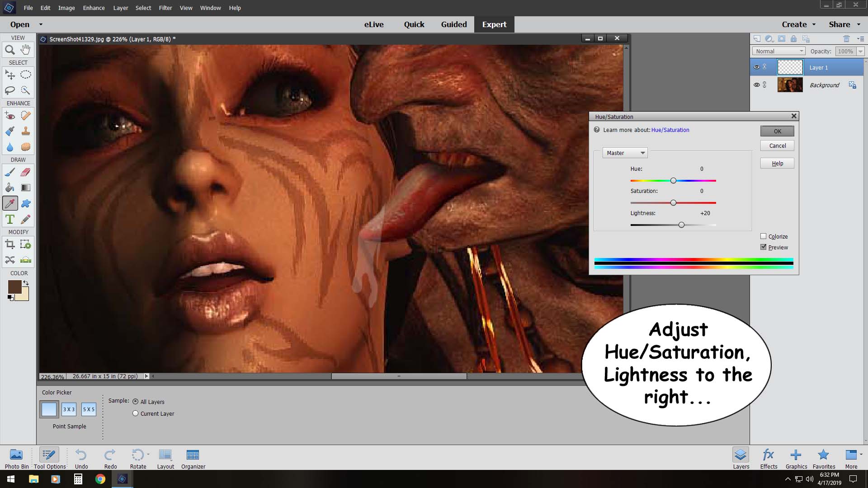Select the Brush tool
Screen dimensions: 868x488
pyautogui.click(x=10, y=172)
